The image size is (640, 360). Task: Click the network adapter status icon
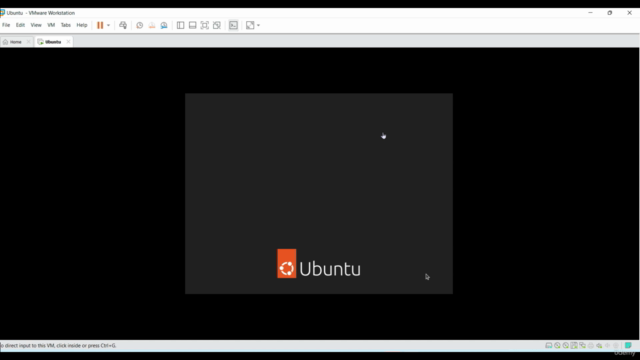click(x=582, y=345)
